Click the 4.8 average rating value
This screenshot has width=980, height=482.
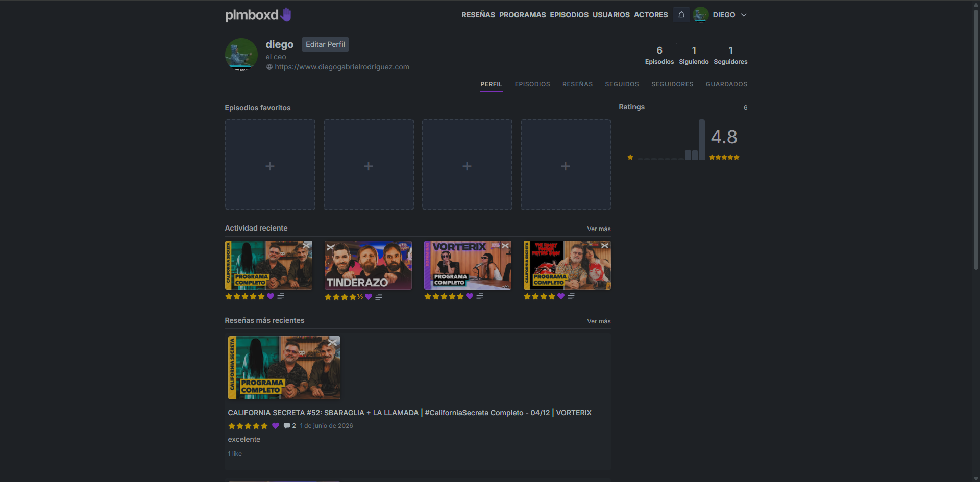[x=724, y=137]
